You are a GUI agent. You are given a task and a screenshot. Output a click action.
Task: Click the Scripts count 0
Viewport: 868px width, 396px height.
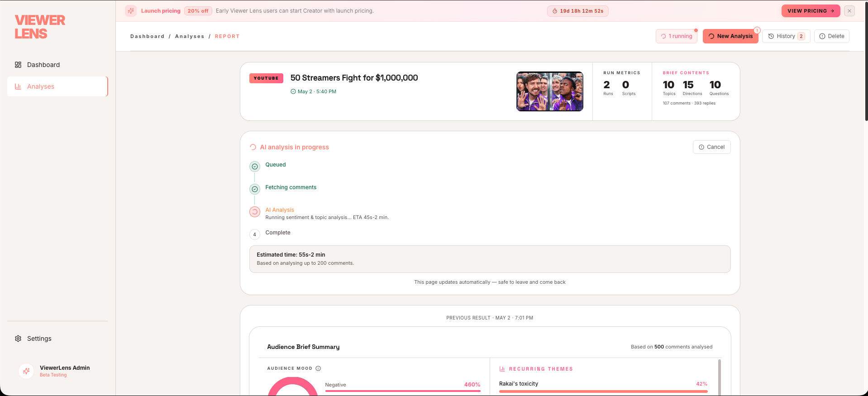click(626, 85)
